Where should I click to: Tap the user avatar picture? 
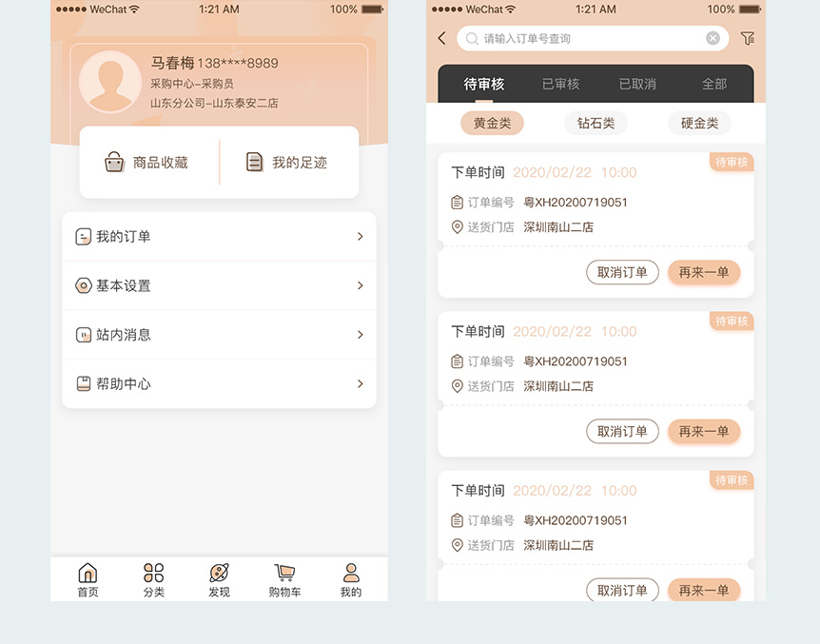pyautogui.click(x=109, y=82)
